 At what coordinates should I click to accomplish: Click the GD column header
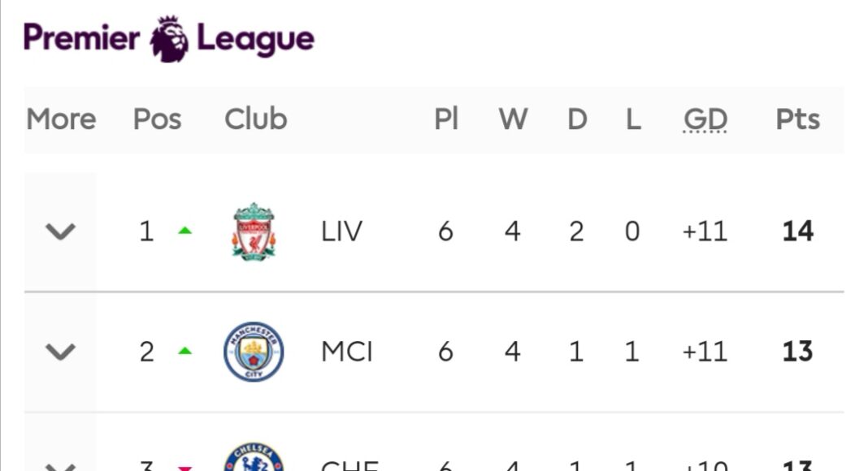[x=705, y=119]
